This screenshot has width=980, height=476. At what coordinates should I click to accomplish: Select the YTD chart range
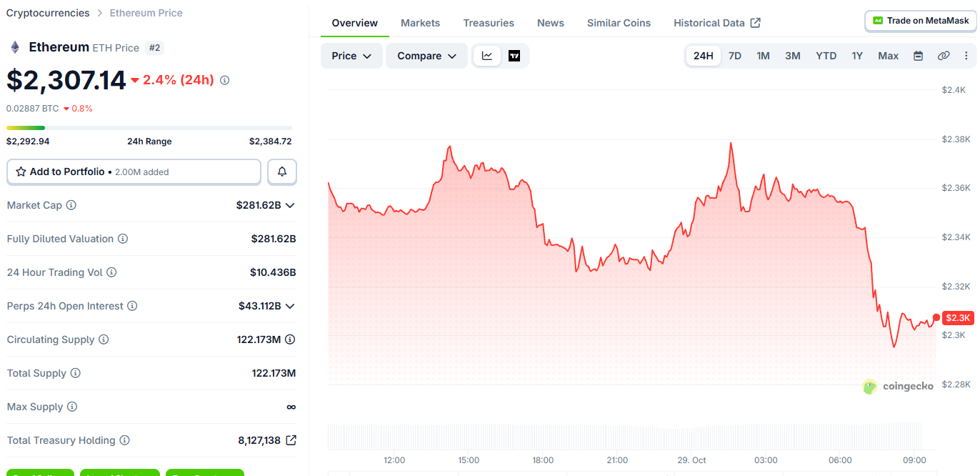tap(826, 56)
